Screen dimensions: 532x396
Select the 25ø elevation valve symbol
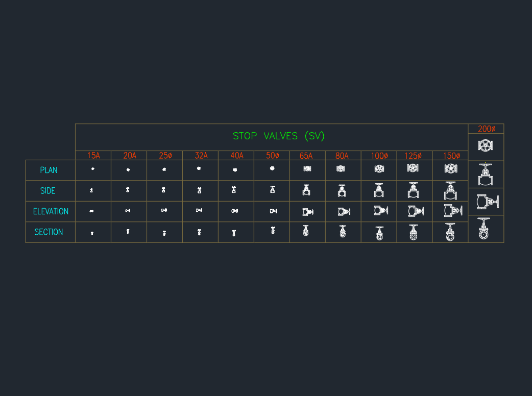(164, 210)
